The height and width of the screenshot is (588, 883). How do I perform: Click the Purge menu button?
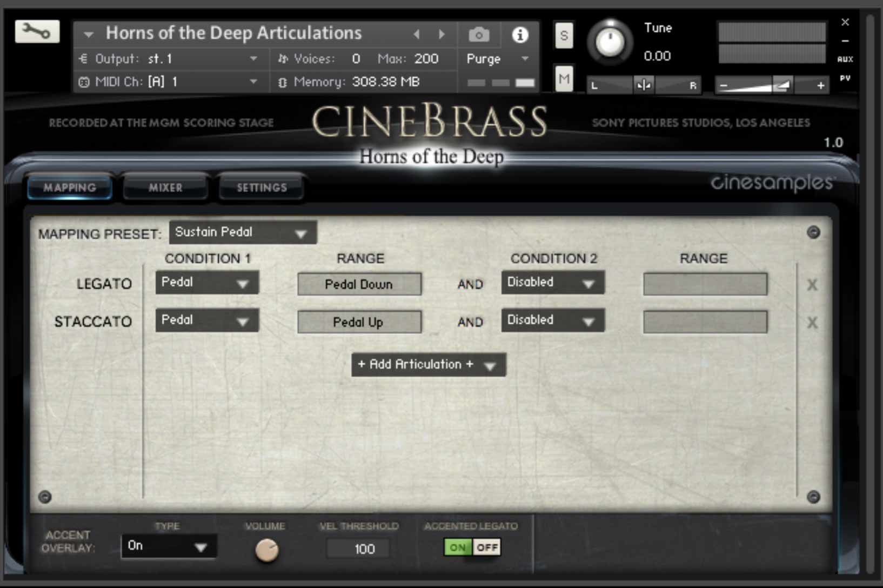tap(483, 58)
